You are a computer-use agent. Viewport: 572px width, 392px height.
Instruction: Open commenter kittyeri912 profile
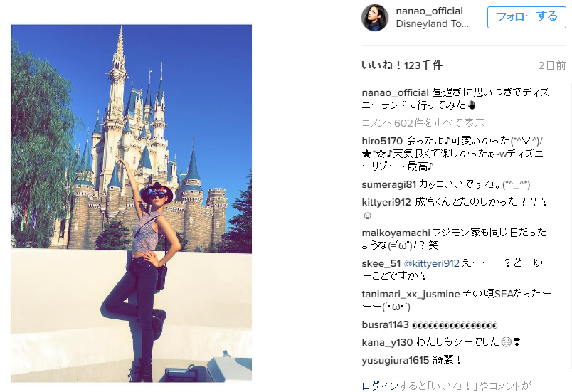386,202
